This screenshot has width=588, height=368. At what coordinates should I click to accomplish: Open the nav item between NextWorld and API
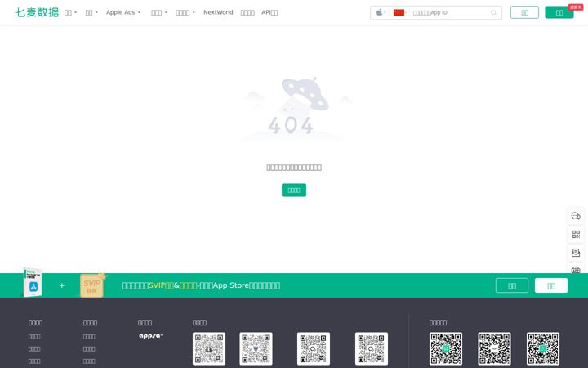coord(247,12)
